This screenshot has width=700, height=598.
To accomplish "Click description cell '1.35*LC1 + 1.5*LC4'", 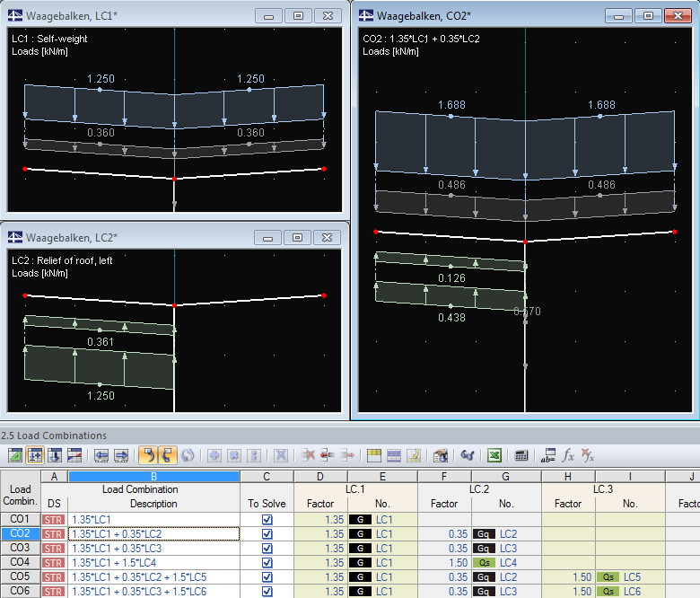I will [153, 562].
